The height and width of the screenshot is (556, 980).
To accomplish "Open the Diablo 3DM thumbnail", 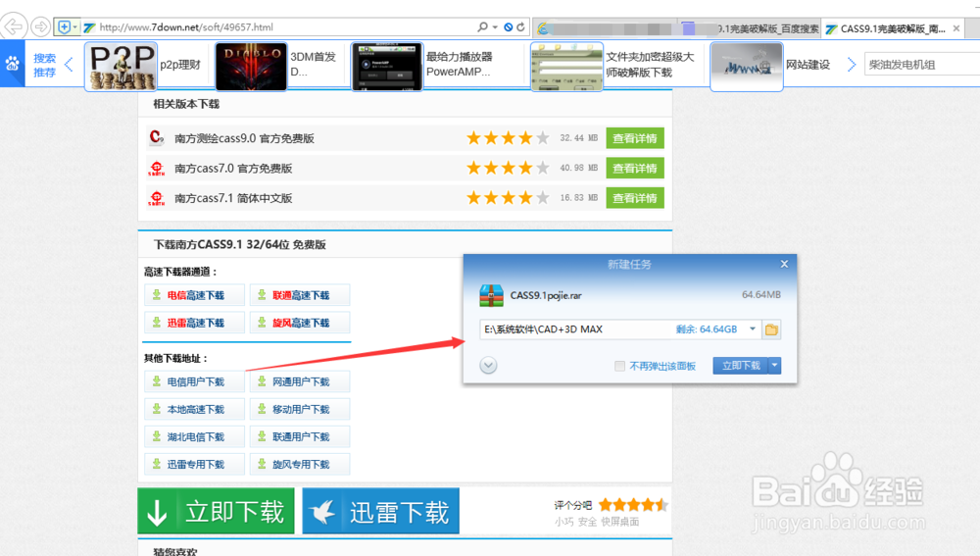I will point(251,67).
